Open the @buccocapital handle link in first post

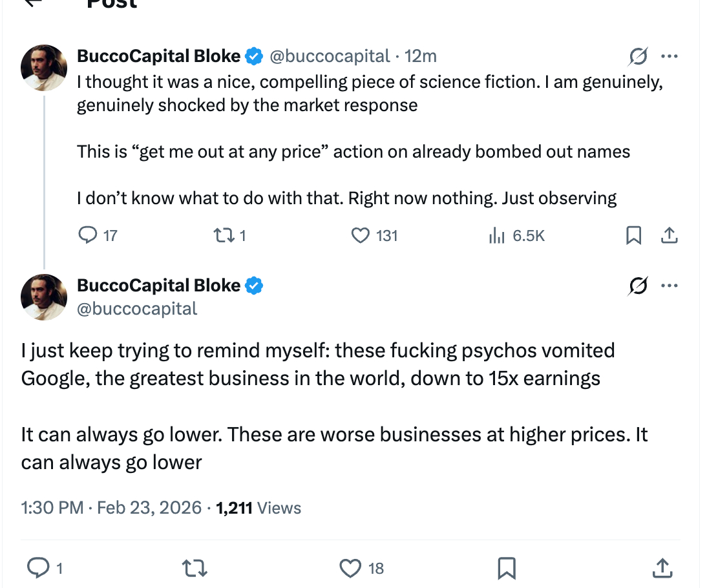coord(330,57)
